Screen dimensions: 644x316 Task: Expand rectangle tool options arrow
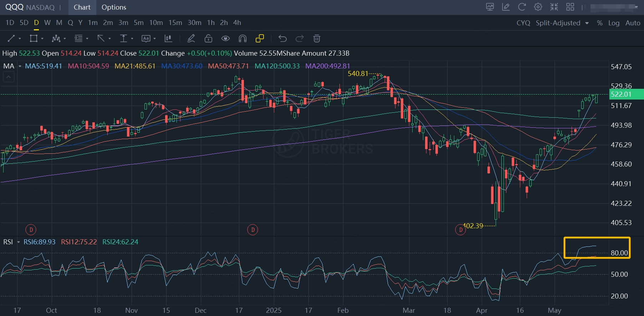point(42,39)
